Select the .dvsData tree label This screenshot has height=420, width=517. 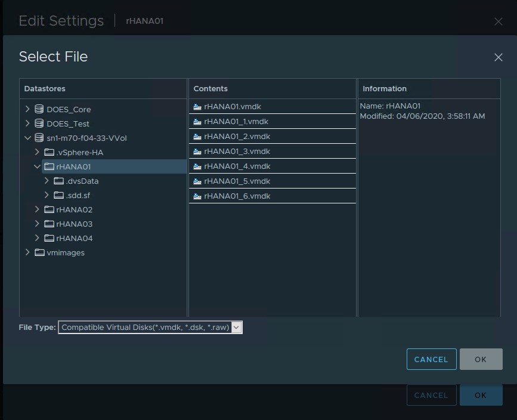[x=82, y=181]
